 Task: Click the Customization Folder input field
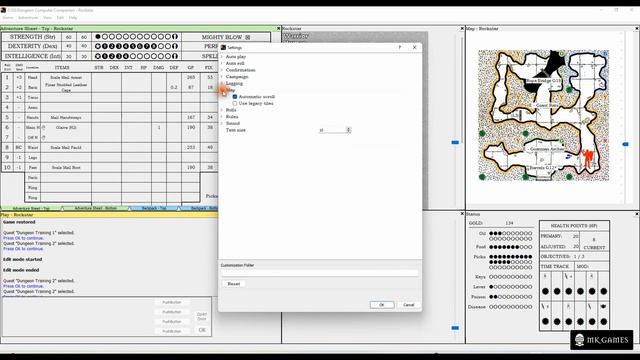pos(320,273)
